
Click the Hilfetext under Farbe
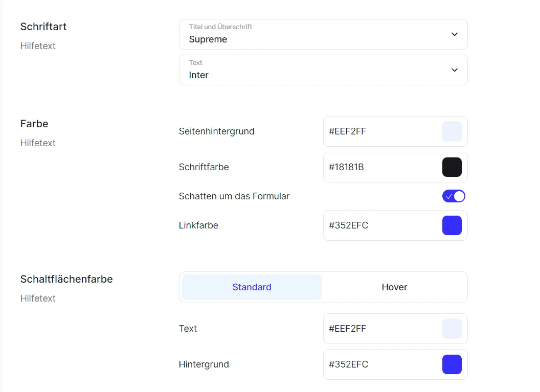click(38, 143)
